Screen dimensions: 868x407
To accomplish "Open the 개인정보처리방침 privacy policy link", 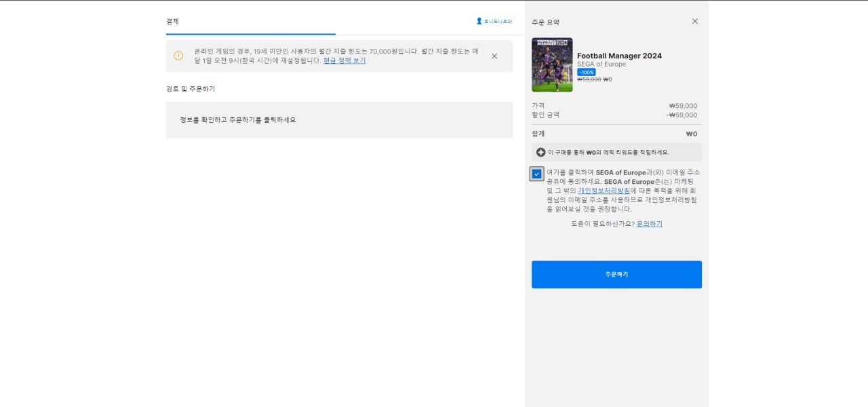I will 604,191.
